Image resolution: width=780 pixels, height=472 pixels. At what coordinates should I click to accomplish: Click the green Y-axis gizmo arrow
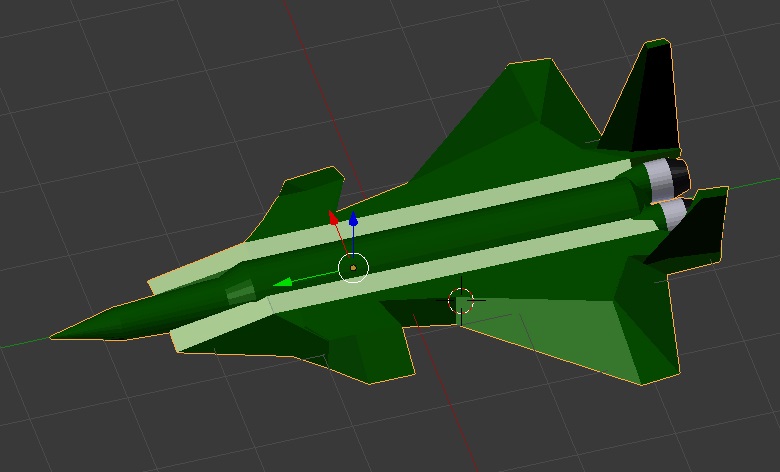click(284, 283)
